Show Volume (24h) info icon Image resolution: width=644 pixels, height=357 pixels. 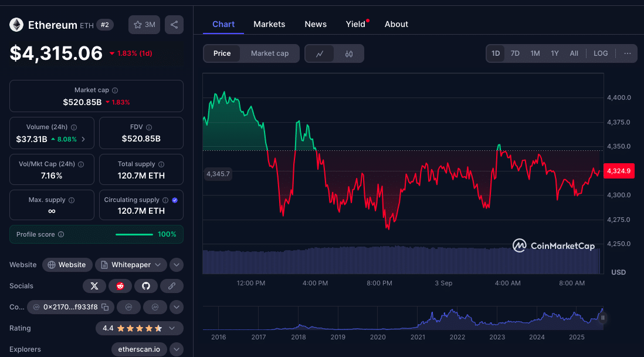[x=74, y=127]
